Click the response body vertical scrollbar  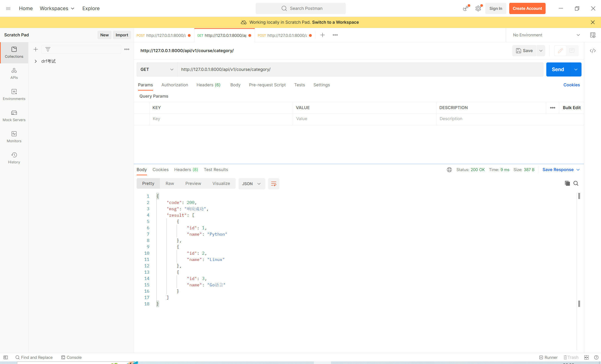579,249
